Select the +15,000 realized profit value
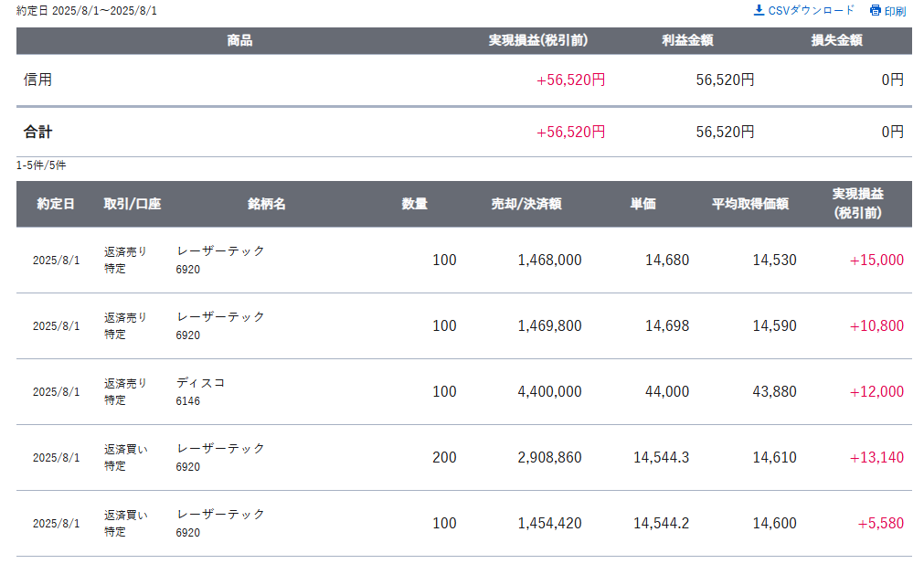Screen dimensions: 924x564 (x=876, y=260)
